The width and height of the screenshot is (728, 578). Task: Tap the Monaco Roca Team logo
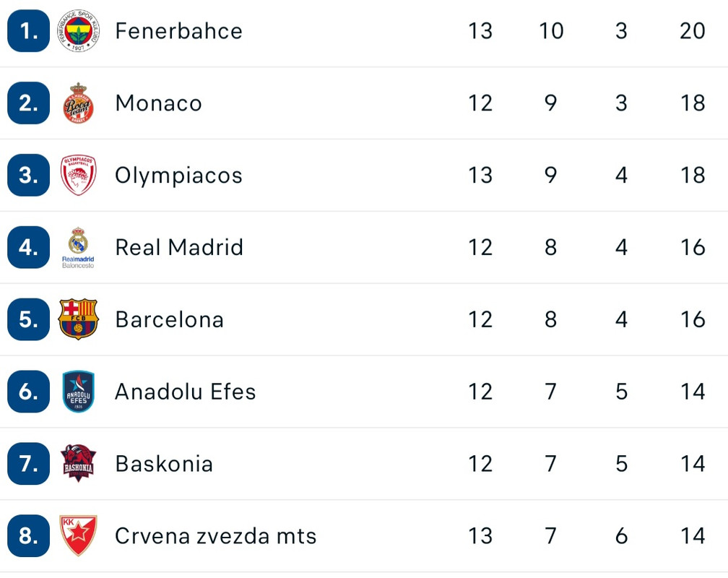click(78, 103)
